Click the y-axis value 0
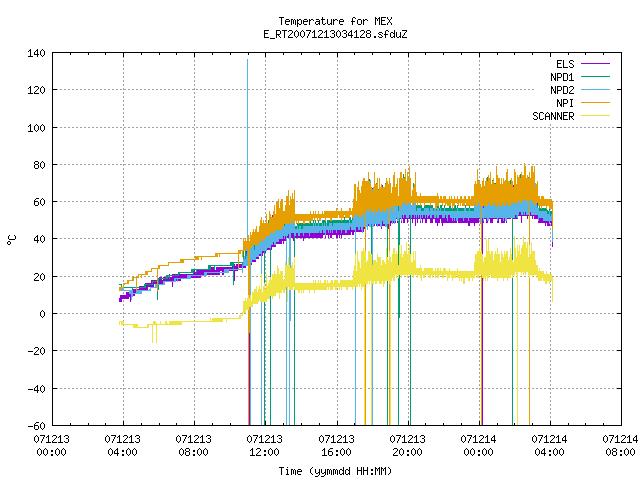The width and height of the screenshot is (640, 480). point(42,314)
